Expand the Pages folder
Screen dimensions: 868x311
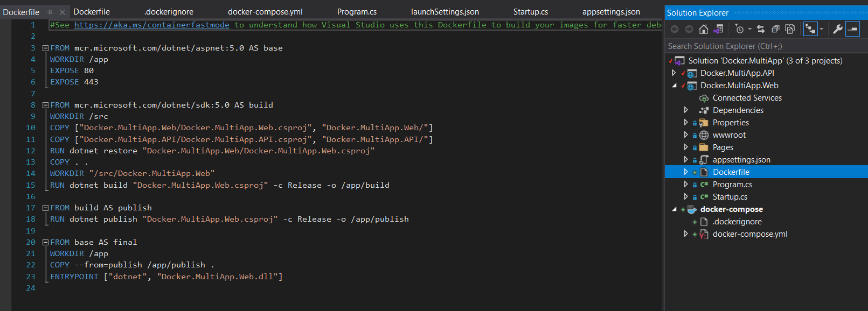[686, 147]
